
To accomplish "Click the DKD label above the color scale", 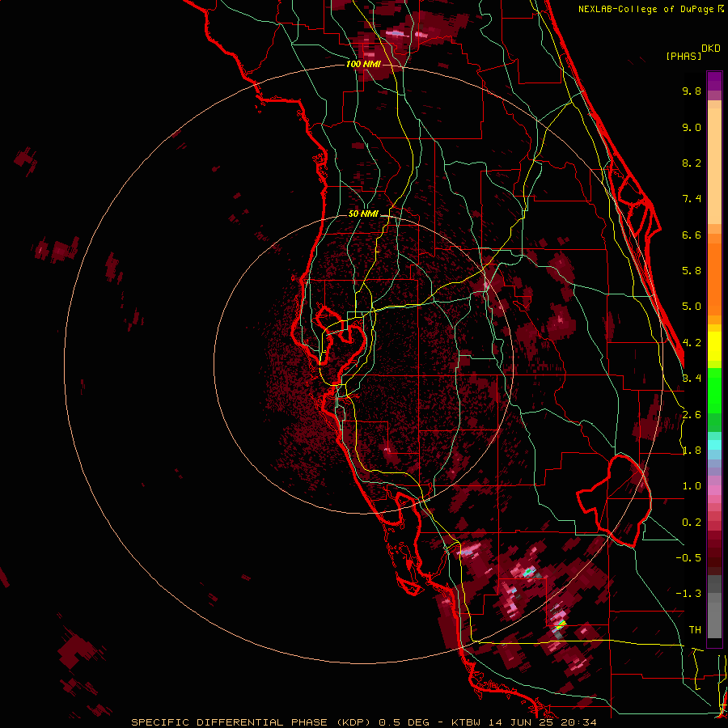I will pos(710,49).
